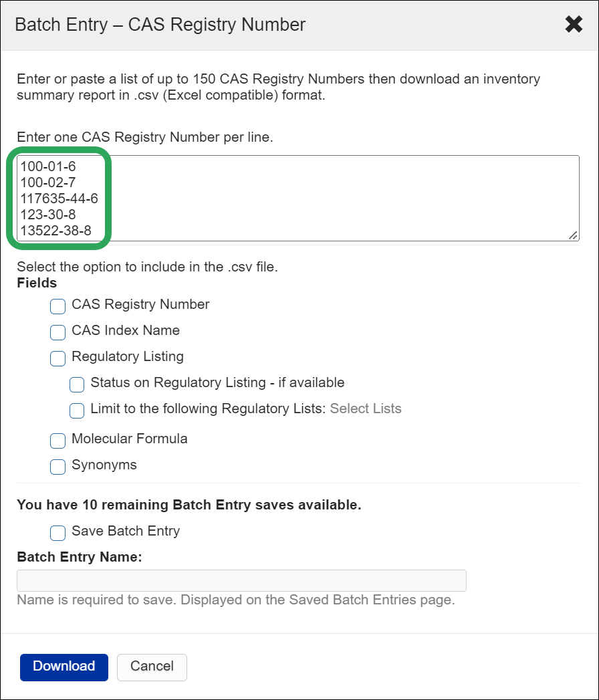The width and height of the screenshot is (599, 700).
Task: Enable the CAS Registry Number field checkbox
Action: (58, 306)
